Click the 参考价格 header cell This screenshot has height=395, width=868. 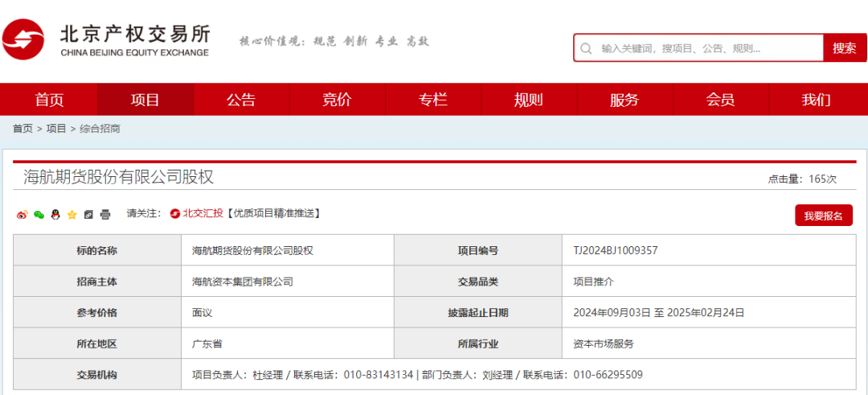[97, 312]
